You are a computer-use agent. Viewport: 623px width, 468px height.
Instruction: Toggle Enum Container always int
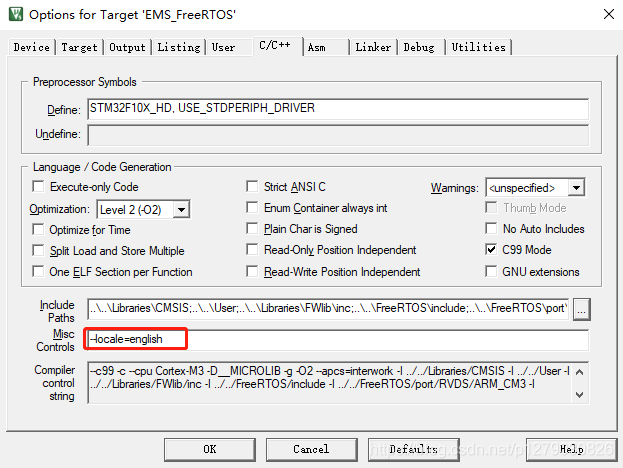click(x=252, y=207)
